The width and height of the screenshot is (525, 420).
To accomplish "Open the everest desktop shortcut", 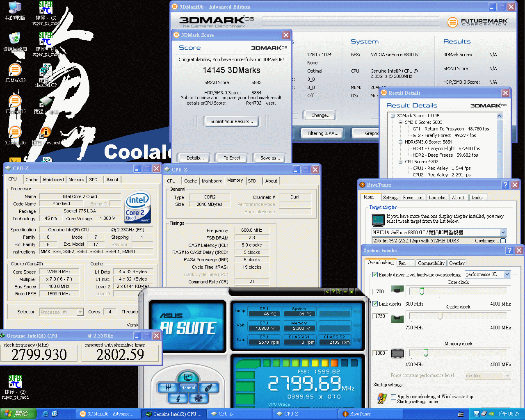I will [46, 135].
